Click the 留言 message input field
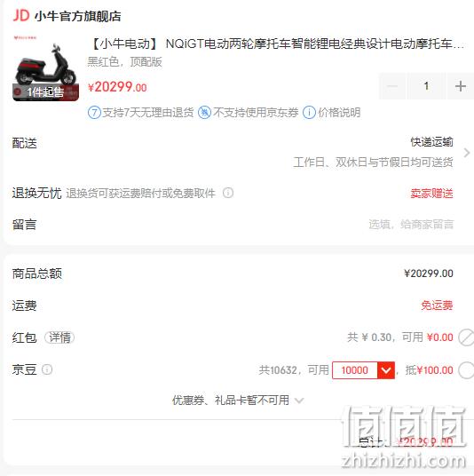 tap(411, 225)
